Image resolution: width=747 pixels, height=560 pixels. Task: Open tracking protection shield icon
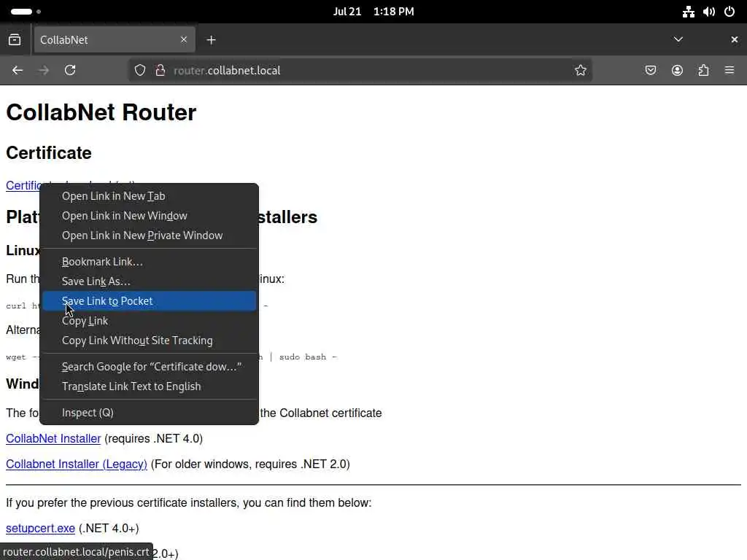pos(139,70)
